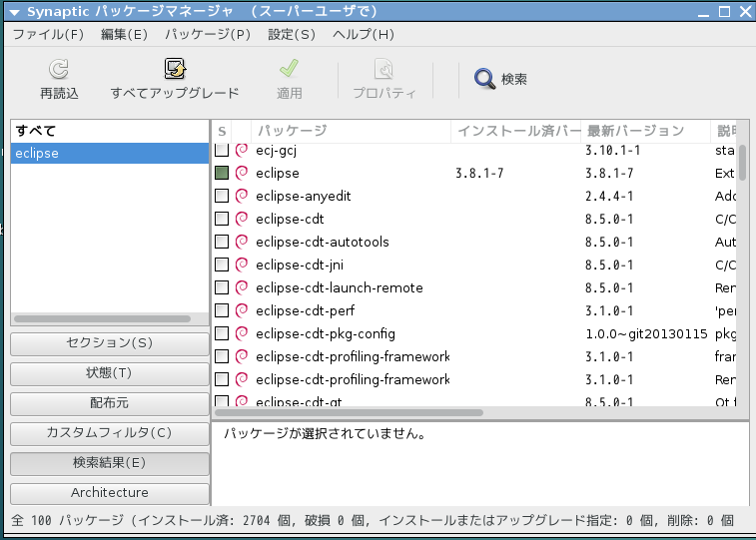
Task: Click the Debian swirl icon for eclipse-cdt-perf
Action: [x=242, y=310]
